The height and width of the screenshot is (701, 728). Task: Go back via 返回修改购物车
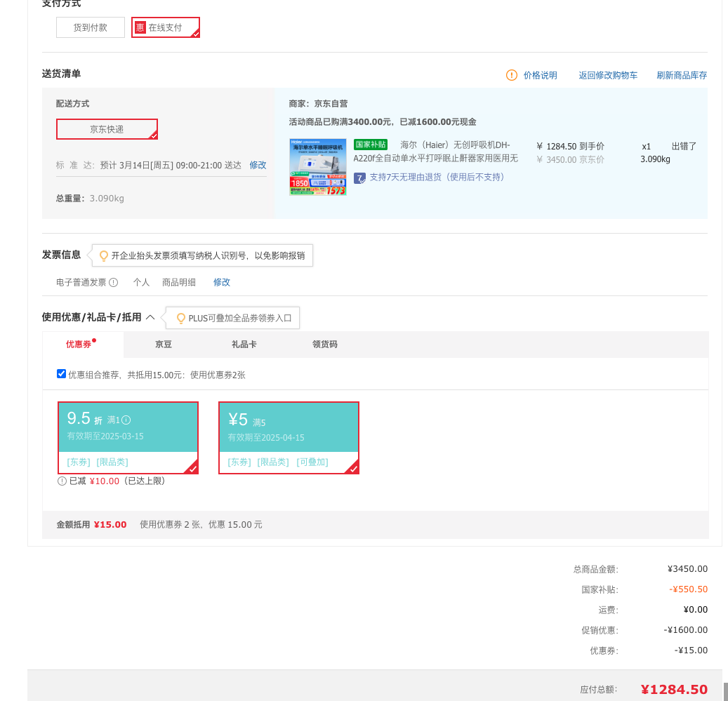[x=608, y=75]
